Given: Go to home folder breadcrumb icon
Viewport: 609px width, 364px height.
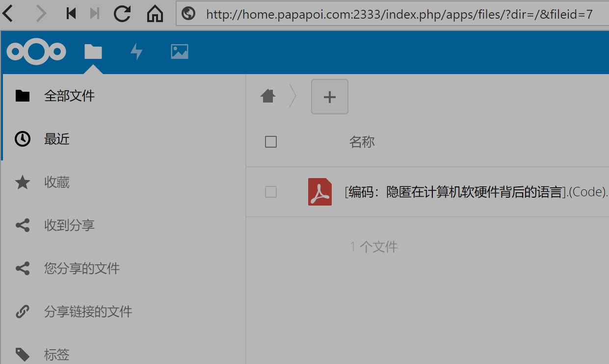Looking at the screenshot, I should click(268, 96).
